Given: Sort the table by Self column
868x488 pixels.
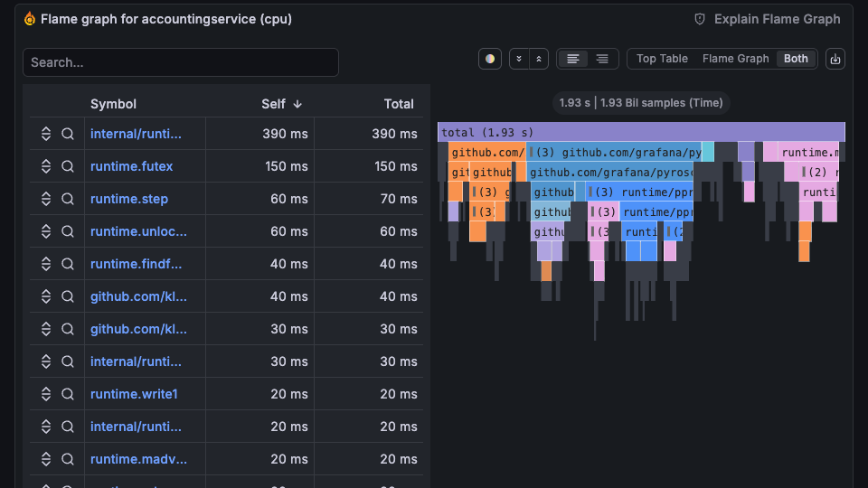Looking at the screenshot, I should pyautogui.click(x=281, y=104).
